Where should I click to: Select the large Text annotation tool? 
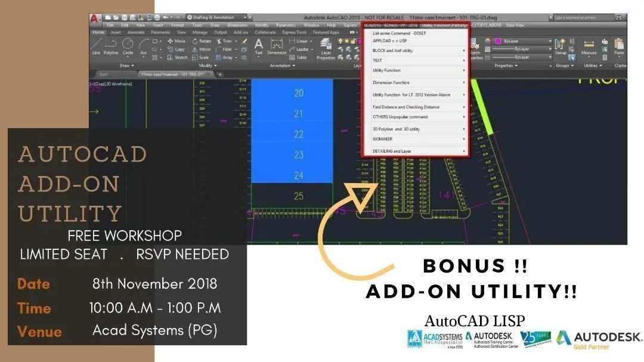(x=259, y=47)
